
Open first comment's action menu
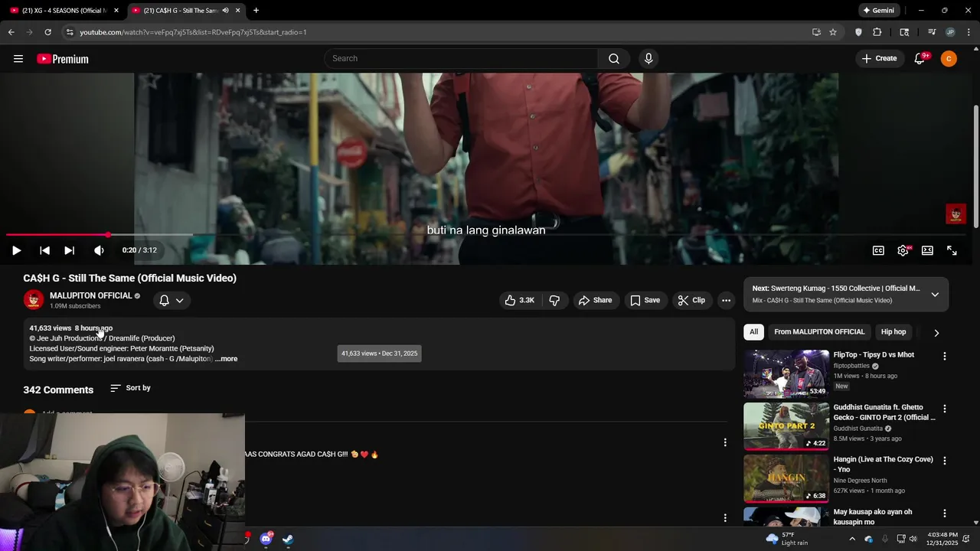(725, 442)
